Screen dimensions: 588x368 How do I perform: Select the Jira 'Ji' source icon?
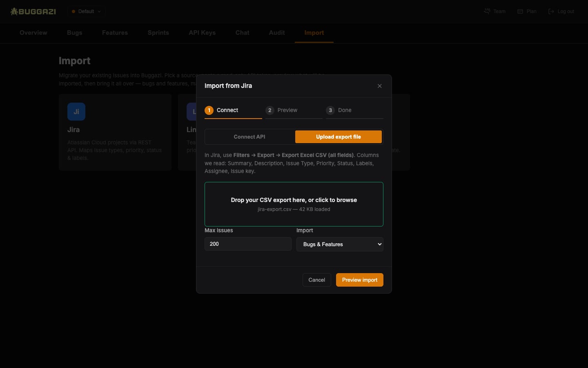76,112
